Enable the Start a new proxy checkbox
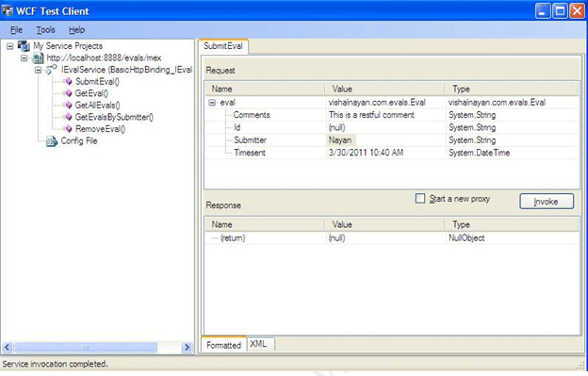The width and height of the screenshot is (588, 376). [x=420, y=198]
